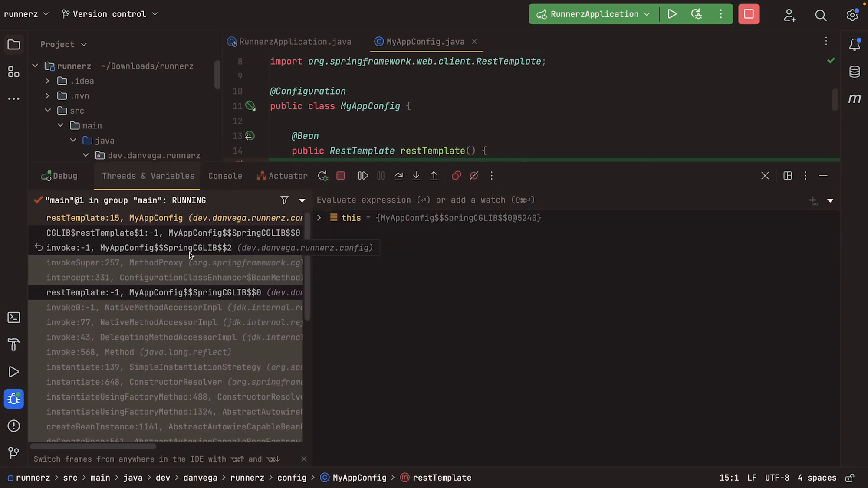868x488 pixels.
Task: Click the Step Over debug icon
Action: click(x=398, y=176)
